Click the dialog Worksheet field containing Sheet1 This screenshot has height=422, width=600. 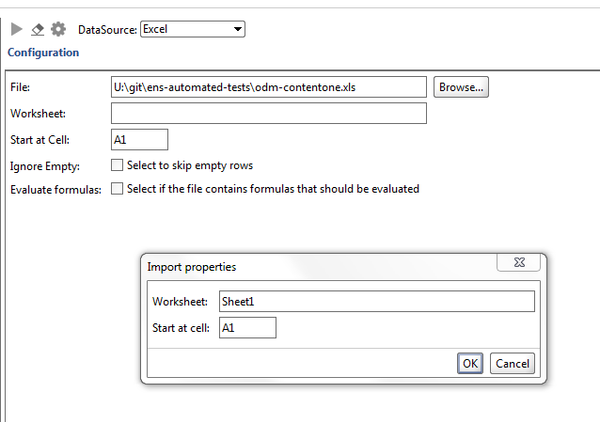376,301
